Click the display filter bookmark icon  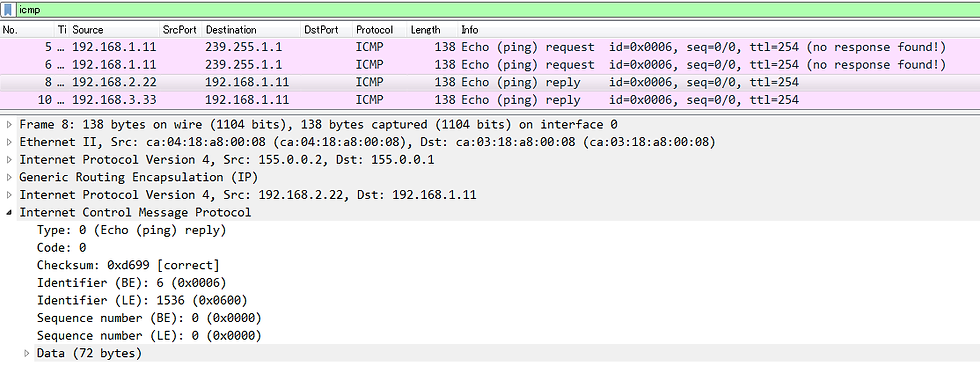click(x=9, y=10)
